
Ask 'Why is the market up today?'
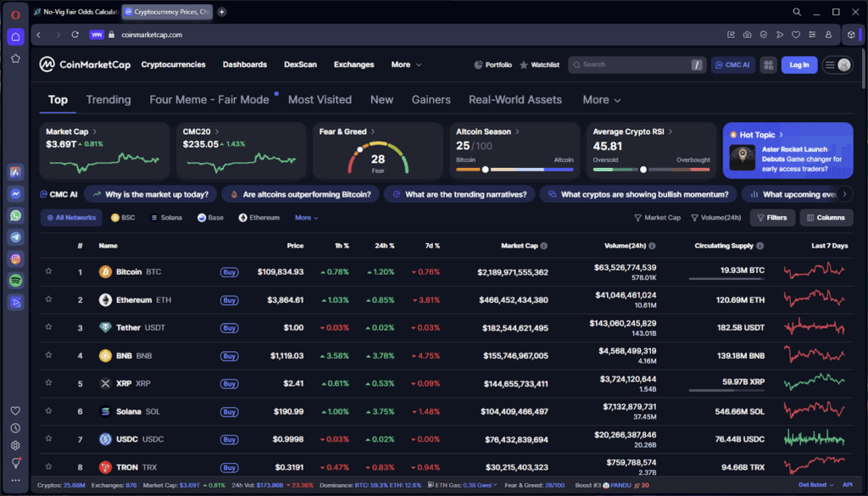point(151,194)
